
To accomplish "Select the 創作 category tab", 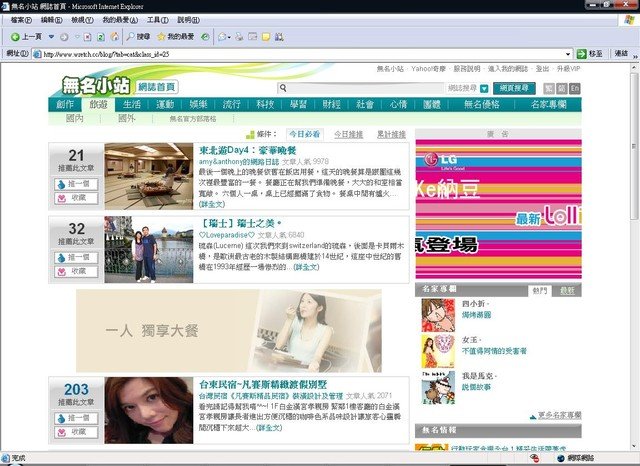I will tap(65, 104).
